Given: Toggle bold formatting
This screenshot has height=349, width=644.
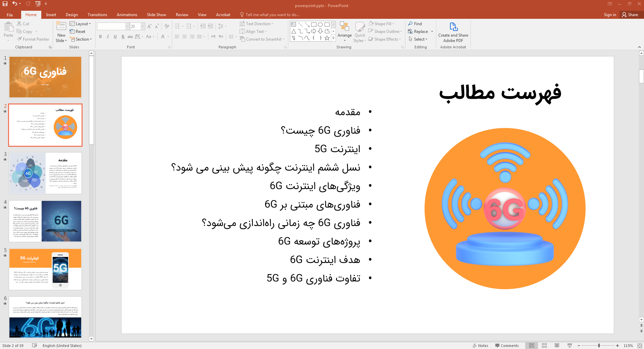Looking at the screenshot, I should [100, 37].
